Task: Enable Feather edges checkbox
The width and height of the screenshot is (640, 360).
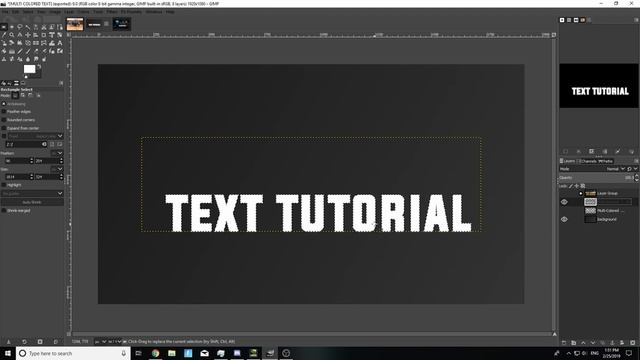Action: tap(4, 111)
